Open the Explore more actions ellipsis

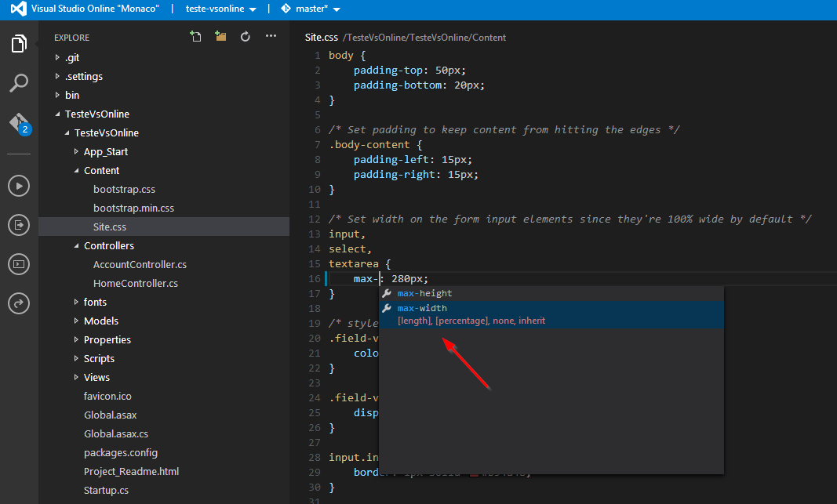coord(271,36)
